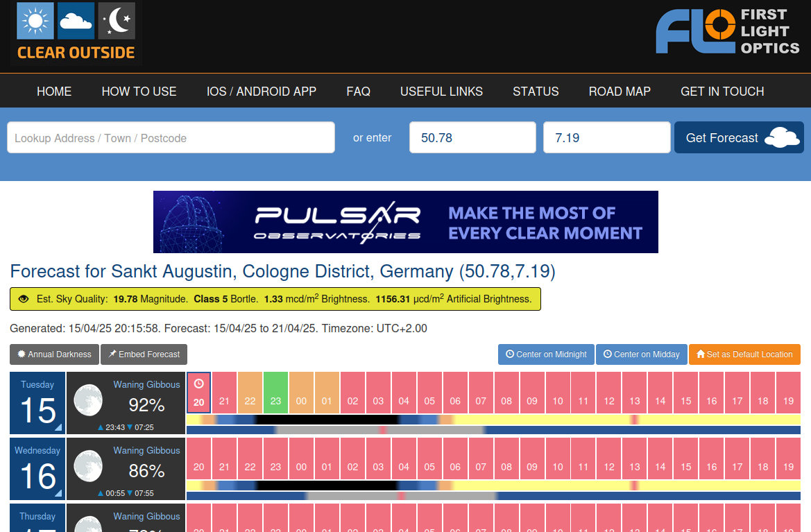Image resolution: width=811 pixels, height=532 pixels.
Task: Center the forecast on Midnight
Action: click(546, 354)
